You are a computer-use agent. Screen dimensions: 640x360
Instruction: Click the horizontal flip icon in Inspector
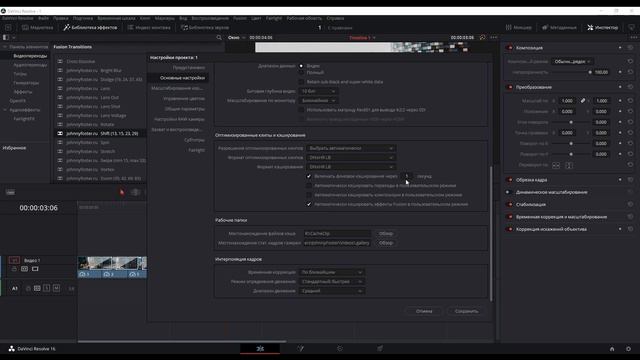tap(556, 165)
